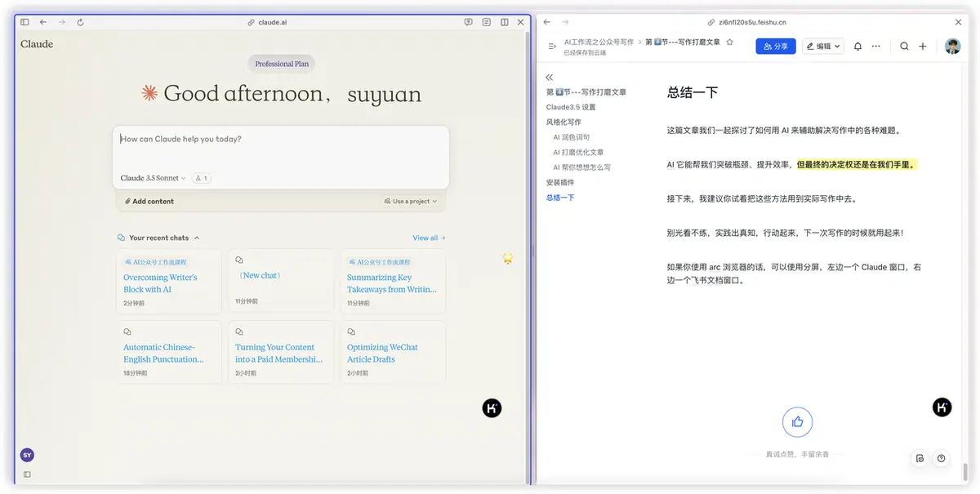Close the Claude split pane
980x494 pixels.
point(521,22)
